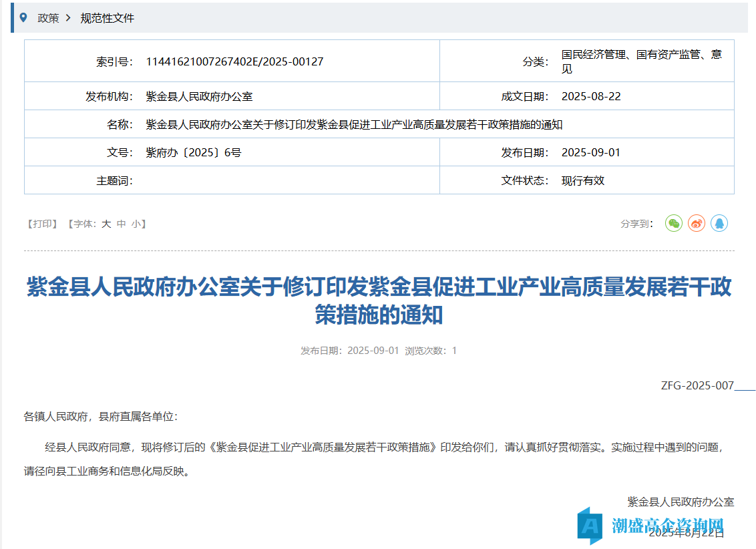Click the 名称 row document title text
Viewport: 756px width, 549px height.
354,124
